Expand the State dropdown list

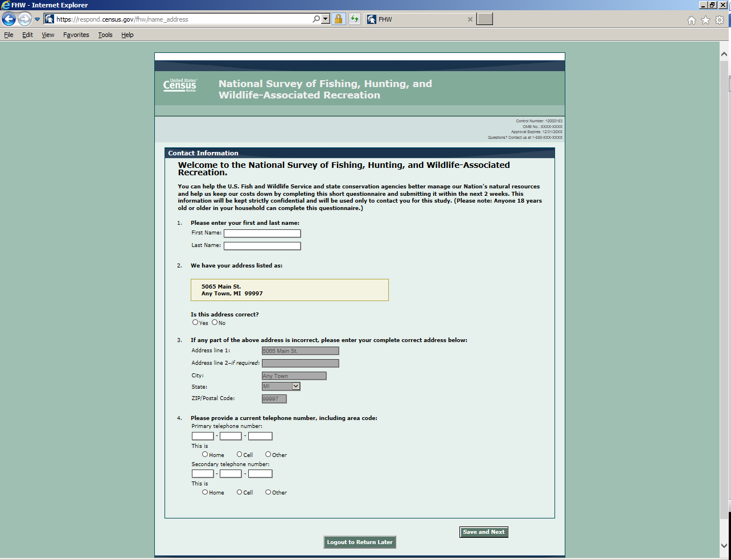click(x=295, y=386)
